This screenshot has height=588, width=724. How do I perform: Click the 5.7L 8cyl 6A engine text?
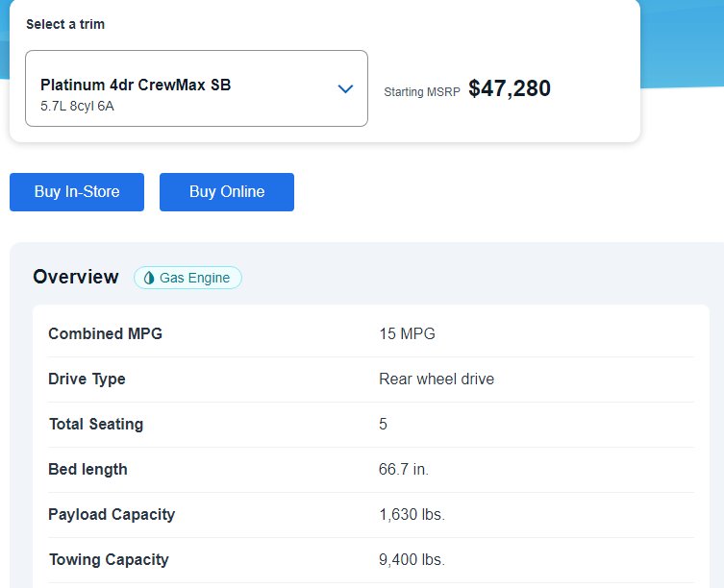click(77, 106)
